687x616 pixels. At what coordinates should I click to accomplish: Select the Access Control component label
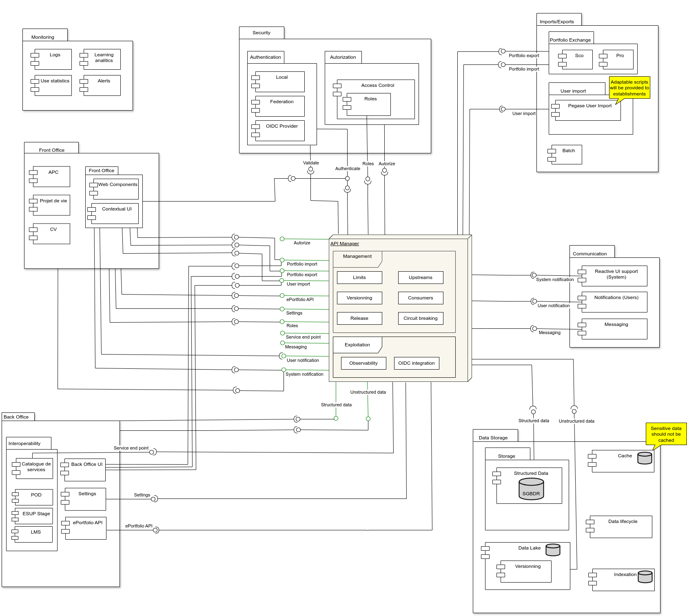[378, 85]
